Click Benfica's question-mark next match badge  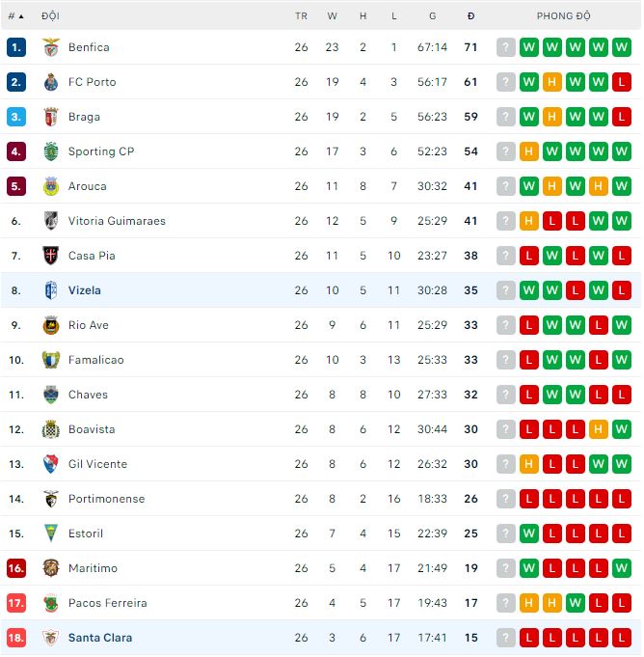pos(506,47)
